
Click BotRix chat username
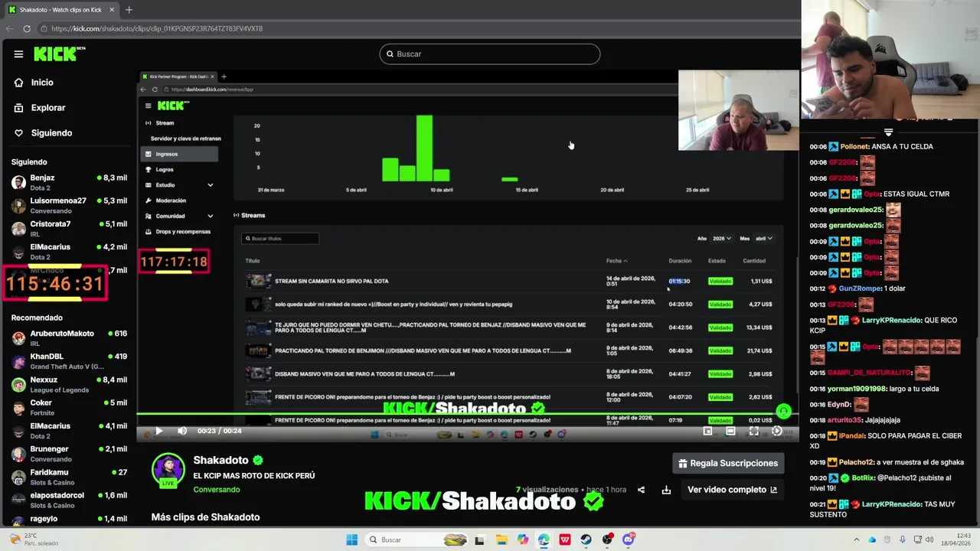click(x=863, y=478)
